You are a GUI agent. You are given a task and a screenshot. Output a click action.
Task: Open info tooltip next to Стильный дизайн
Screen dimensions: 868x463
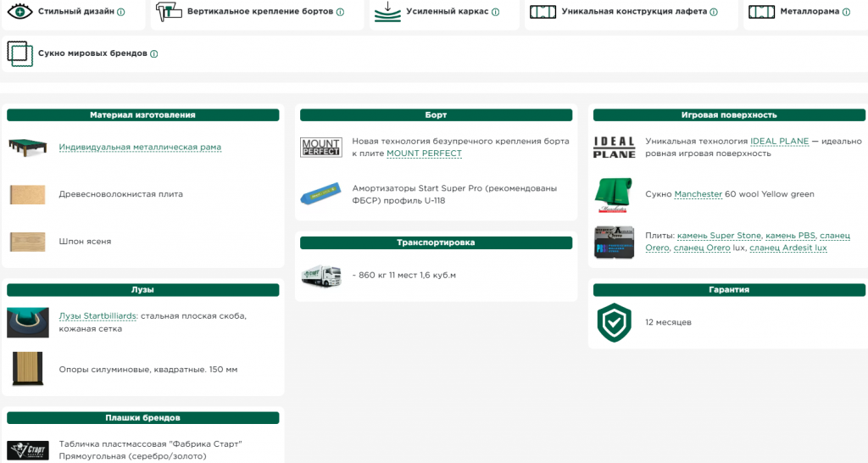point(121,12)
